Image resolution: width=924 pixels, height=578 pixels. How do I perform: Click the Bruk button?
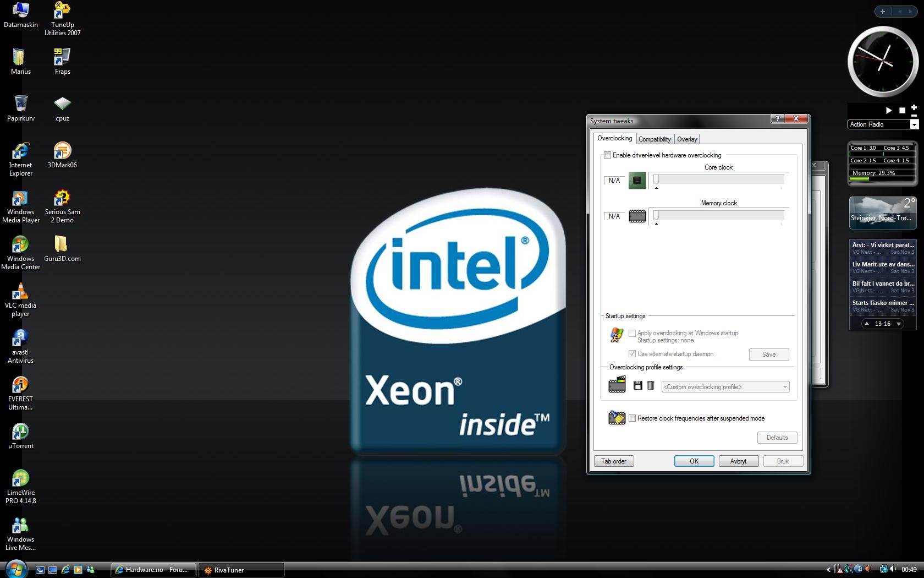783,461
